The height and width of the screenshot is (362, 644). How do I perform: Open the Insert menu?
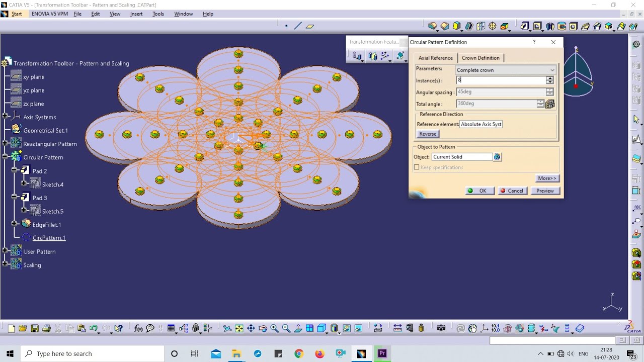tap(136, 14)
